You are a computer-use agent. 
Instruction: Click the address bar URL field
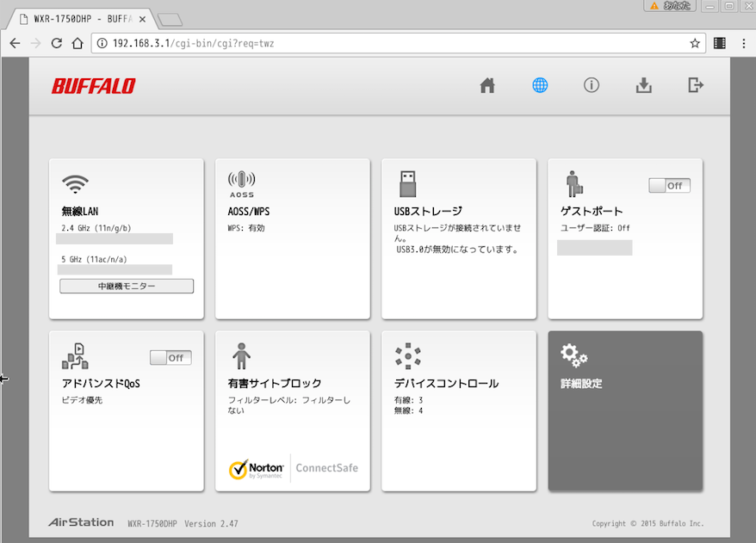click(399, 43)
